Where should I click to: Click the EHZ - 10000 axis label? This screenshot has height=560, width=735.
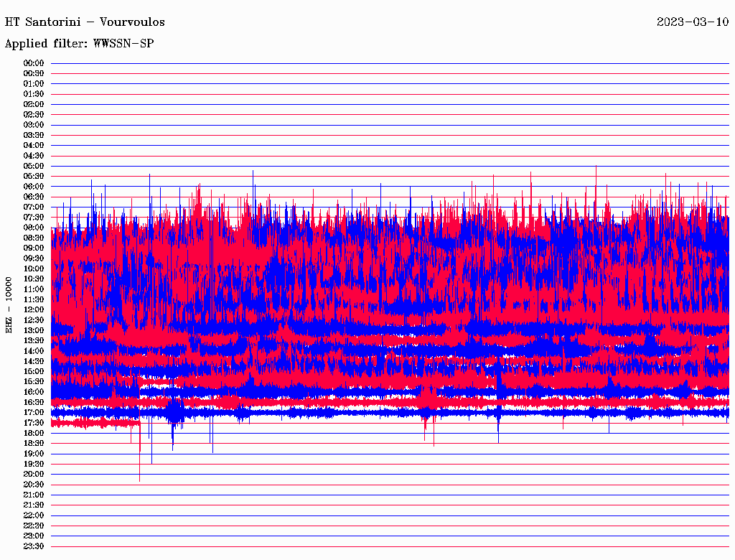coord(9,304)
